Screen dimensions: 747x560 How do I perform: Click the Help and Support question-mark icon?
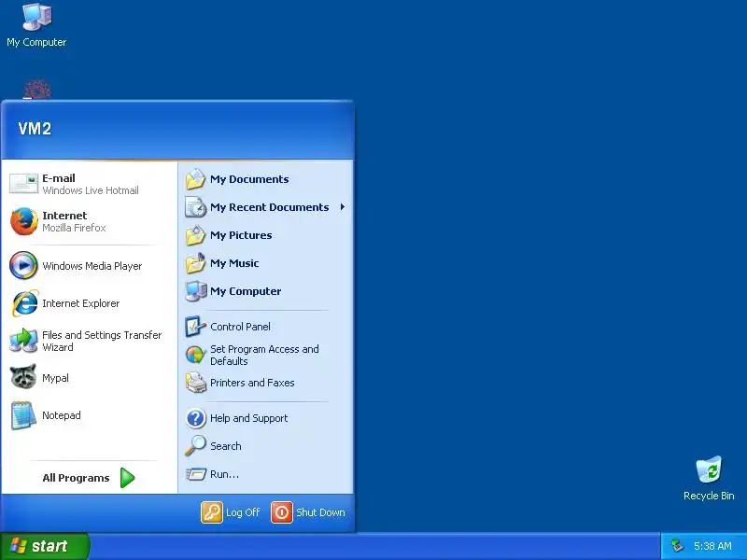[195, 418]
